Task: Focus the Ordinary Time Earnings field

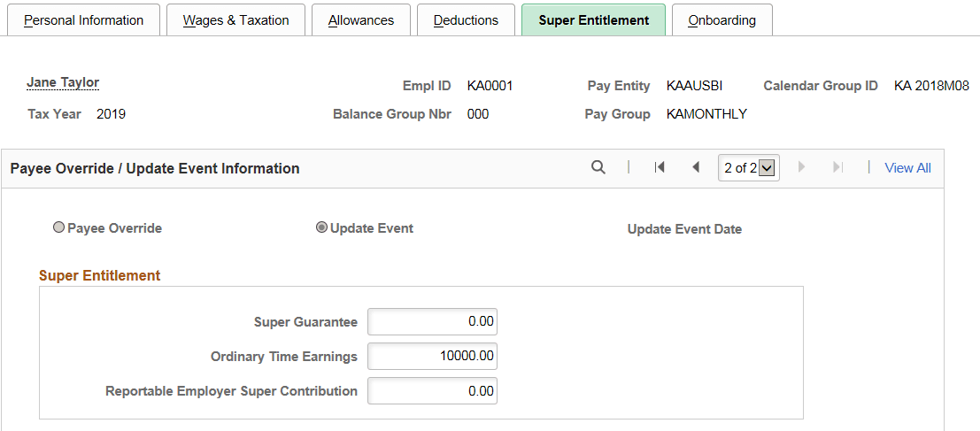Action: [433, 356]
